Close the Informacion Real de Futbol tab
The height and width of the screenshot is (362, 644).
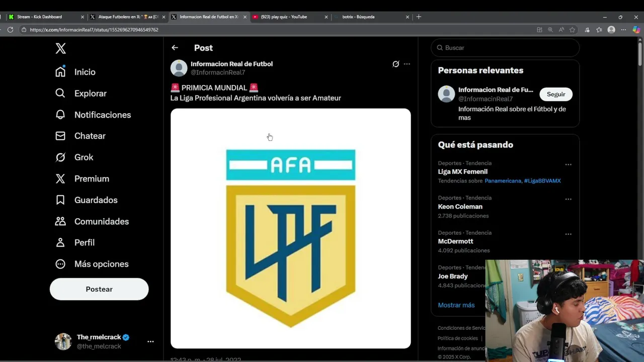tap(245, 17)
